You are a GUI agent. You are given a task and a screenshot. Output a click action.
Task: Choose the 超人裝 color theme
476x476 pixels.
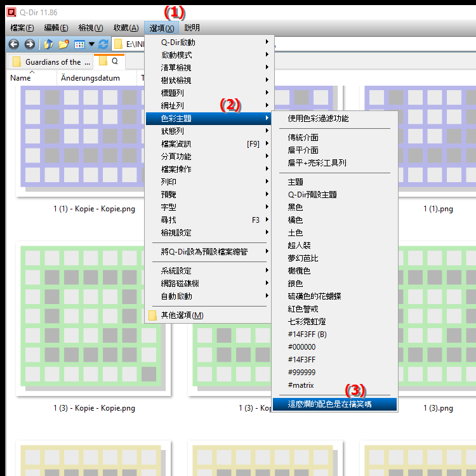tap(334, 245)
